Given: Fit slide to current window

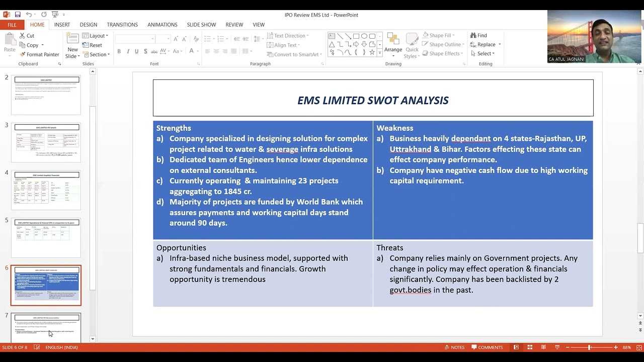Looking at the screenshot, I should [640, 347].
